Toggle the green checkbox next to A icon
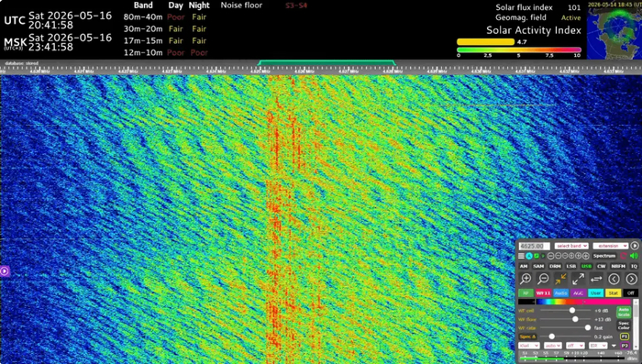642x364 pixels. tap(537, 256)
